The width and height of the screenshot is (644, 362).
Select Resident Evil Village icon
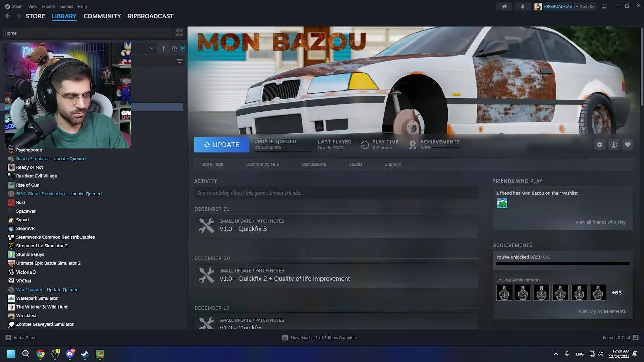pos(11,176)
